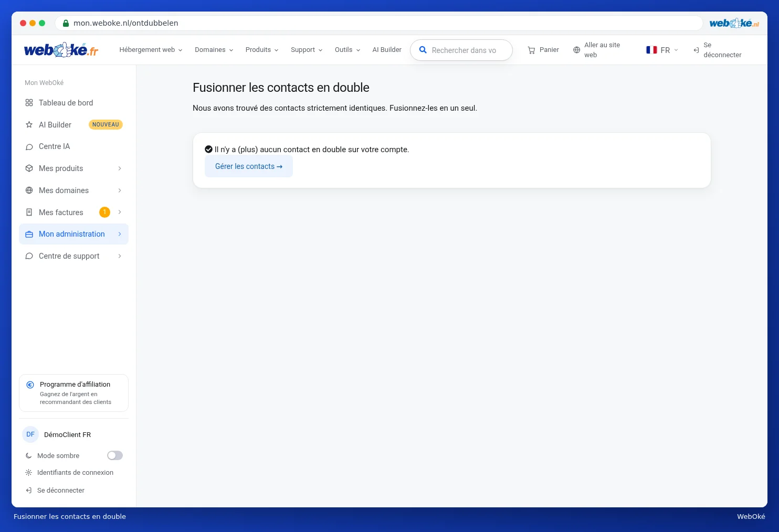Open Mes factures sidebar item

coord(73,212)
